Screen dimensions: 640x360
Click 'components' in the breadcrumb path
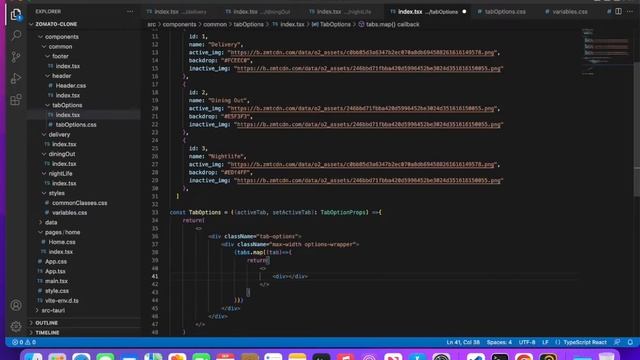click(179, 24)
